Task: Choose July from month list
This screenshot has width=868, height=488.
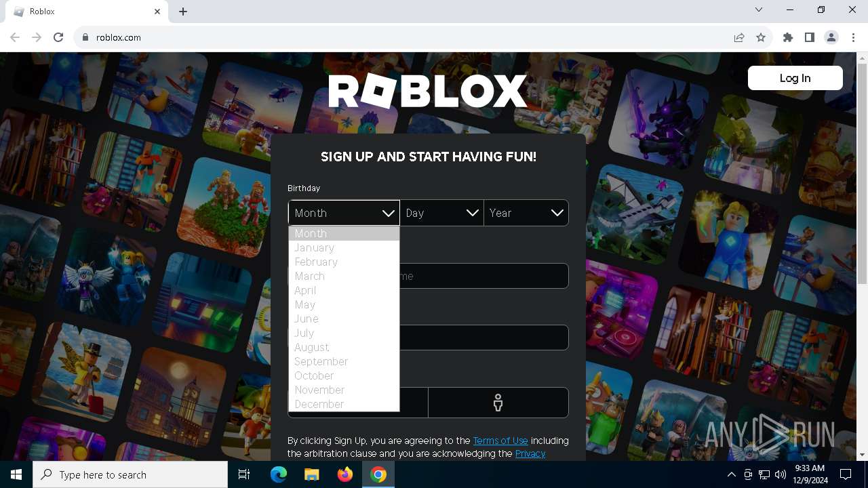Action: pos(344,333)
